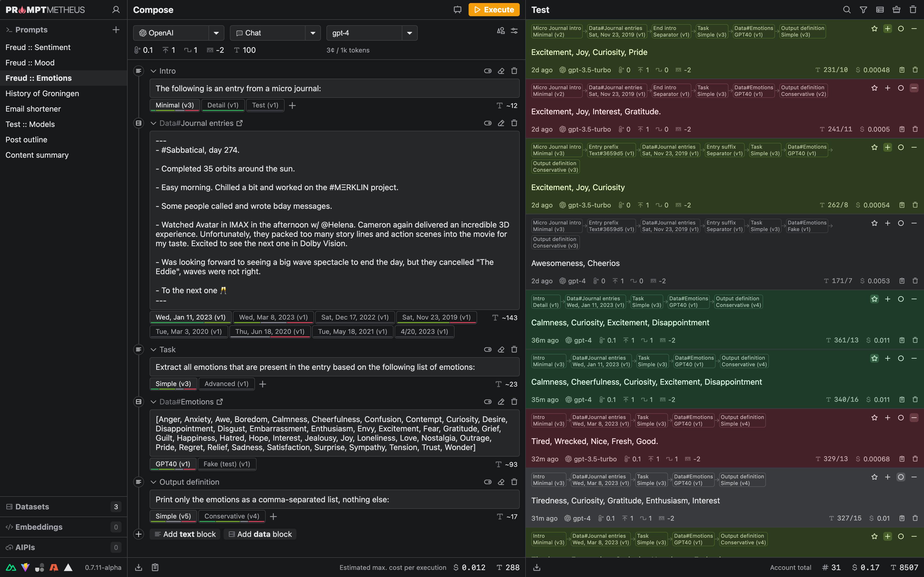Click the Task block eraser icon
The height and width of the screenshot is (577, 924).
coord(501,349)
